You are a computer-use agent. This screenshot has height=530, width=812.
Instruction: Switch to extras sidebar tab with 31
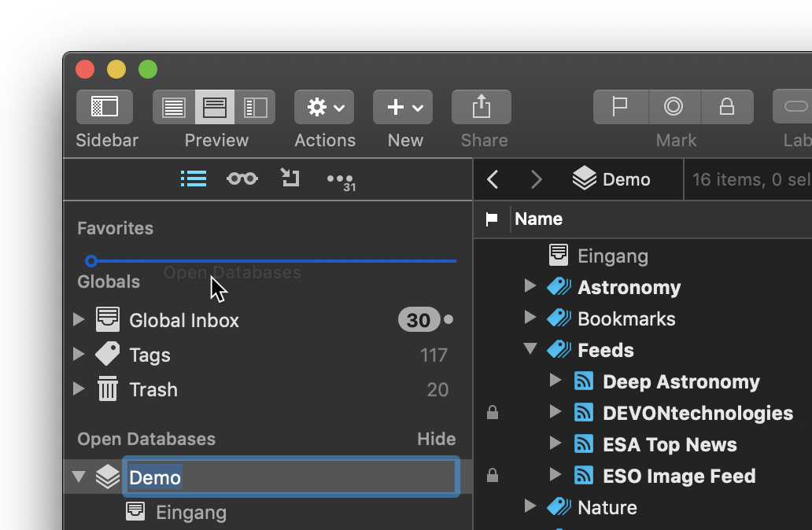tap(341, 181)
